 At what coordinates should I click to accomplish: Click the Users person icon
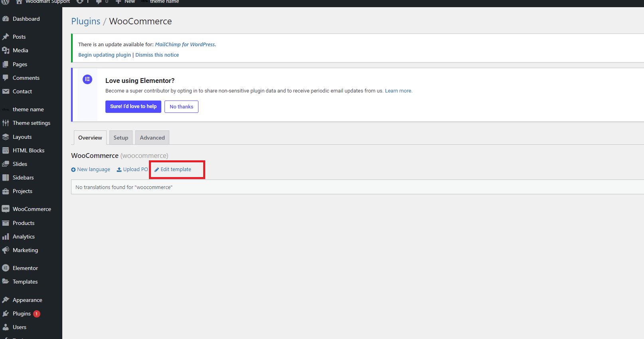(6, 327)
